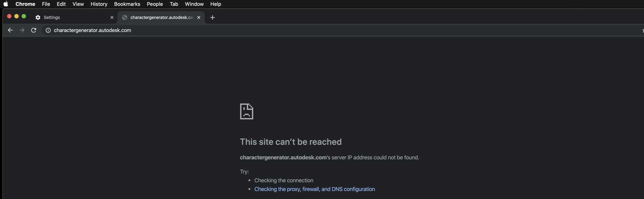
Task: Switch to the charactergenerator.autodesk.com tab
Action: (x=161, y=17)
